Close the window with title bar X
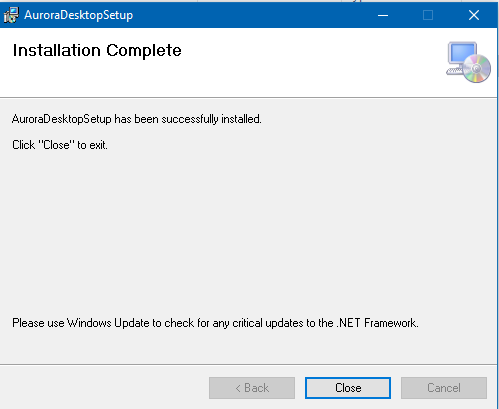 [x=474, y=15]
